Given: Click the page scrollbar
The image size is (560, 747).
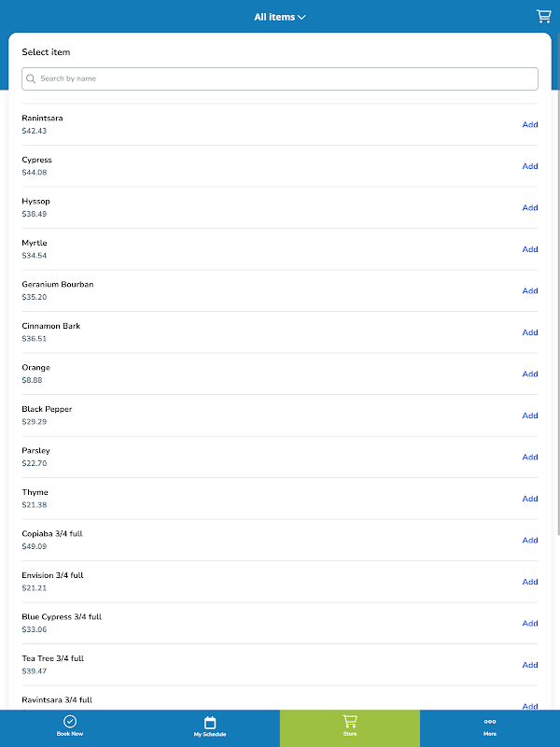Looking at the screenshot, I should (x=556, y=280).
